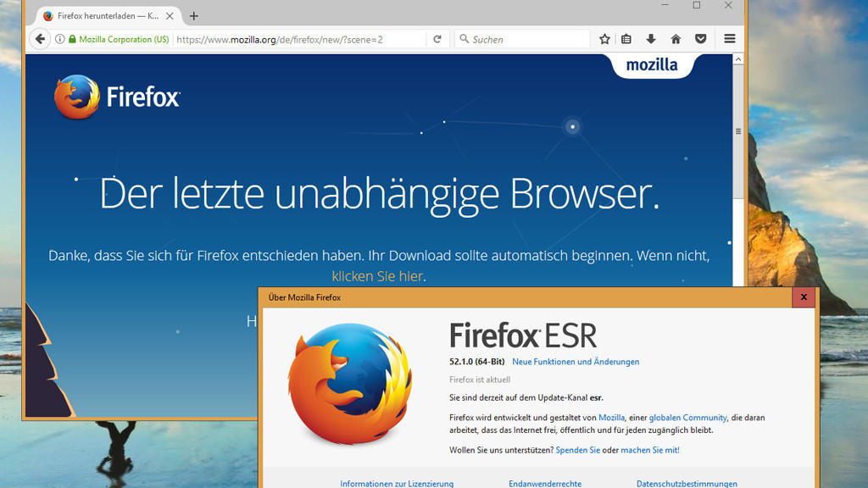Open 'Neue Funktionen und Änderungen' link

click(x=576, y=362)
